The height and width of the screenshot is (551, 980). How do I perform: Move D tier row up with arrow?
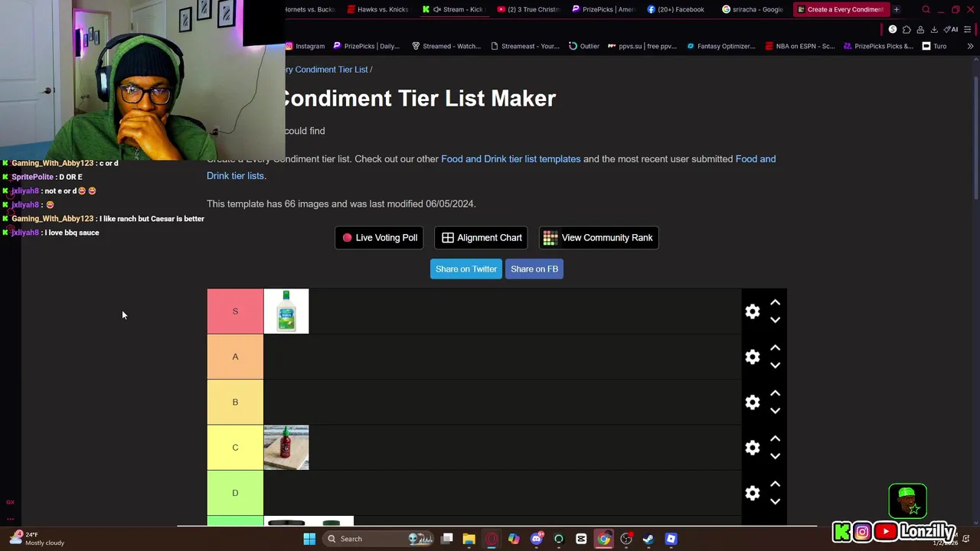tap(775, 484)
